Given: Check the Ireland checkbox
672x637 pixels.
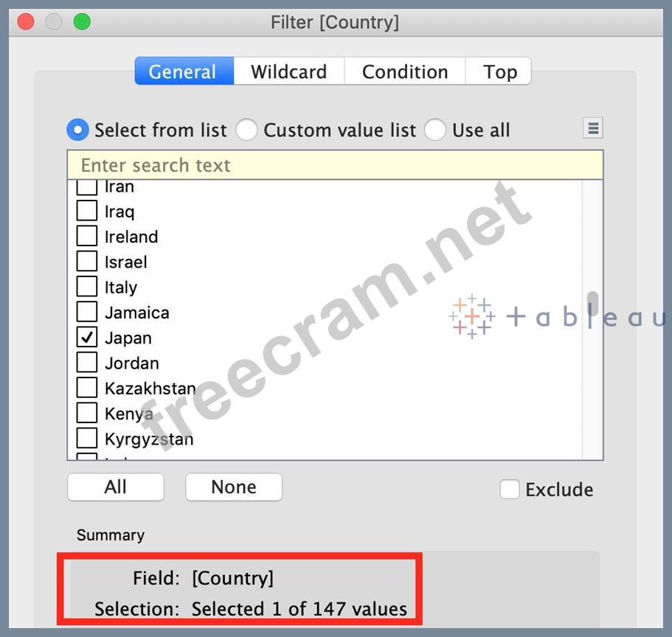Looking at the screenshot, I should point(87,237).
